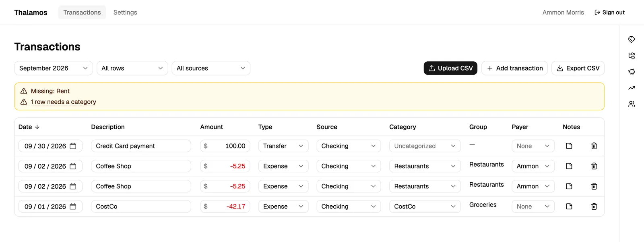644x242 pixels.
Task: Open Expense type dropdown for CostCo row
Action: pos(283,207)
